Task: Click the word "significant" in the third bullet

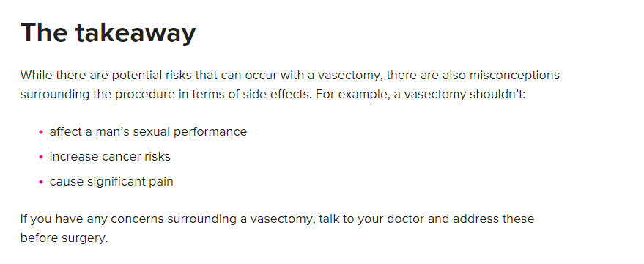Action: [x=116, y=182]
